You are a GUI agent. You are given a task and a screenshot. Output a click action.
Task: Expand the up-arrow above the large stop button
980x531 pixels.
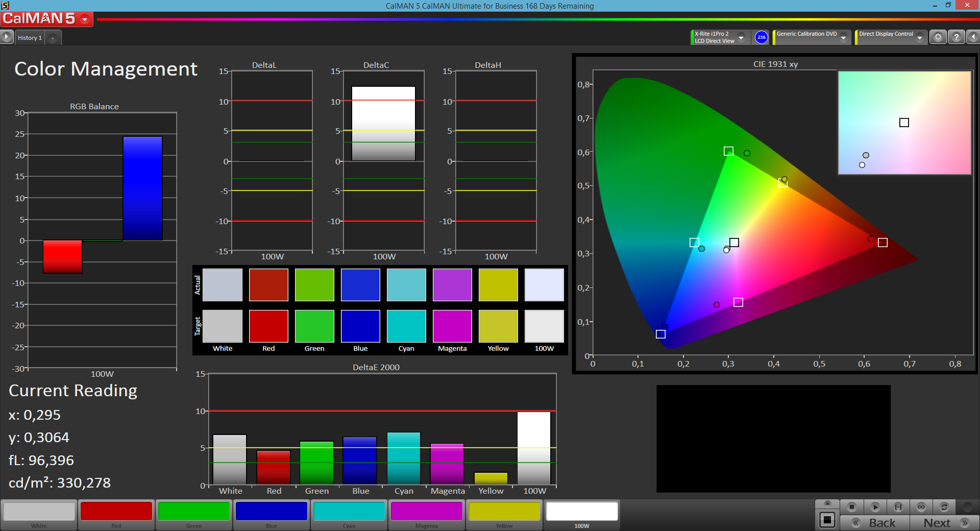pyautogui.click(x=827, y=504)
